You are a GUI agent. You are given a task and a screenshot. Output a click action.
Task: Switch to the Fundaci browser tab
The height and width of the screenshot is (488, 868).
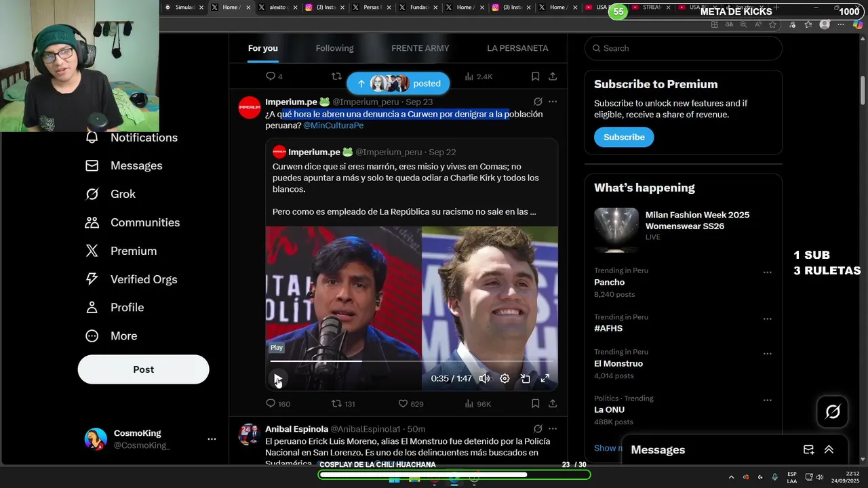pos(418,7)
